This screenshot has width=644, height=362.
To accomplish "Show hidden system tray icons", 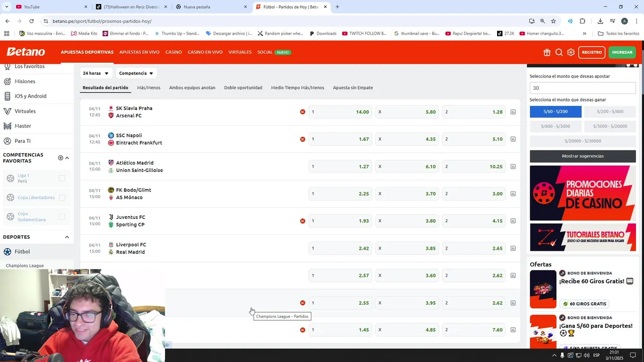I will click(554, 355).
